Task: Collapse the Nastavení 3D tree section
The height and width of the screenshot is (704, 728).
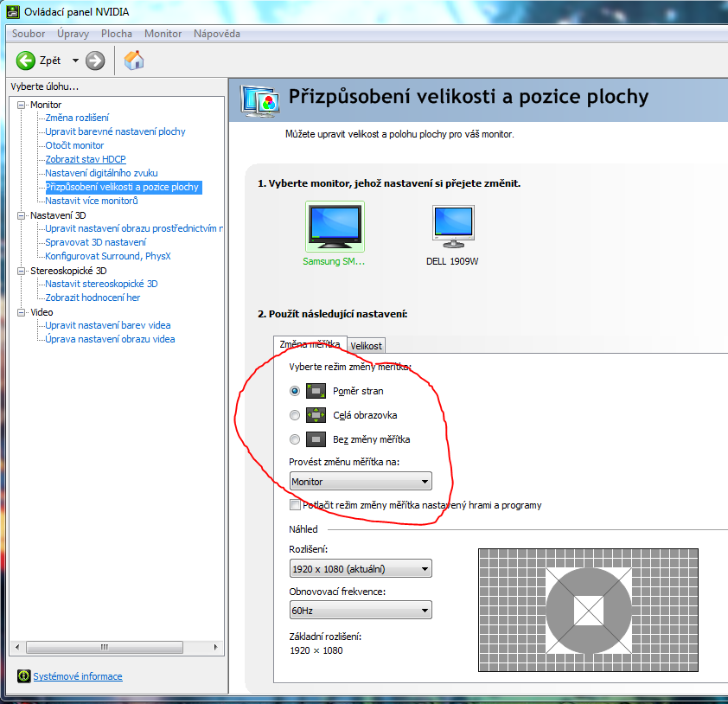Action: pos(22,215)
